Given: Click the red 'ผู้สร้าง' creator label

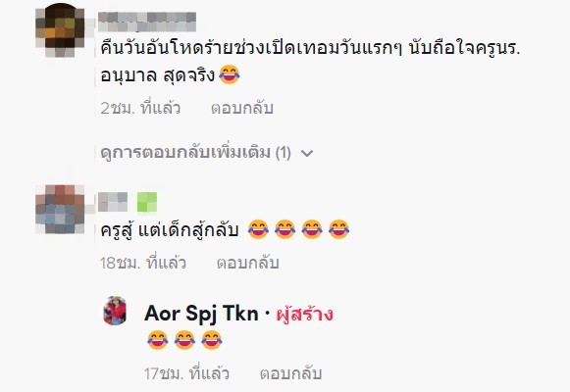Looking at the screenshot, I should [305, 315].
